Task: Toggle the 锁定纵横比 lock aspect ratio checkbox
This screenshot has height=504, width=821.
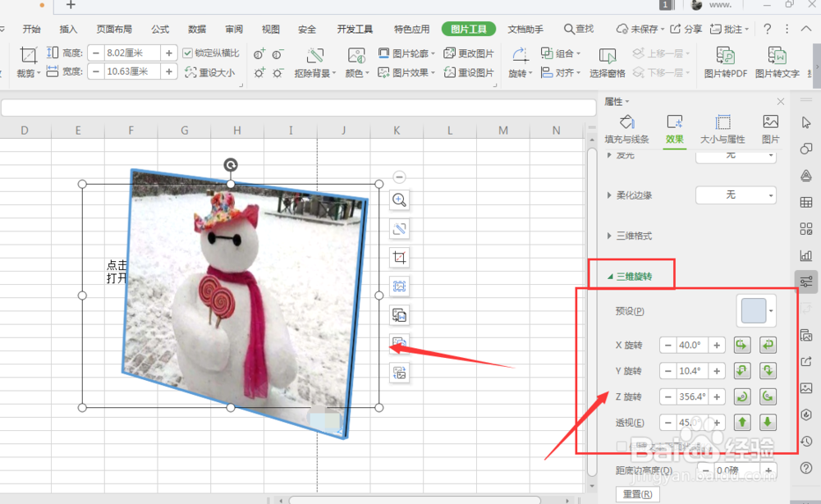Action: [187, 53]
